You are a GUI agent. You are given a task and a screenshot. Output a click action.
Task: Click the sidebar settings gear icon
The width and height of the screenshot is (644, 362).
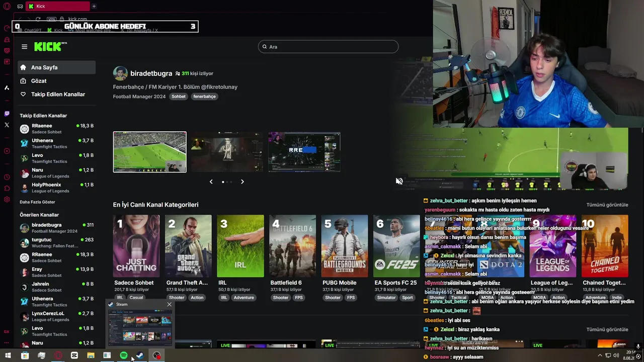7,200
